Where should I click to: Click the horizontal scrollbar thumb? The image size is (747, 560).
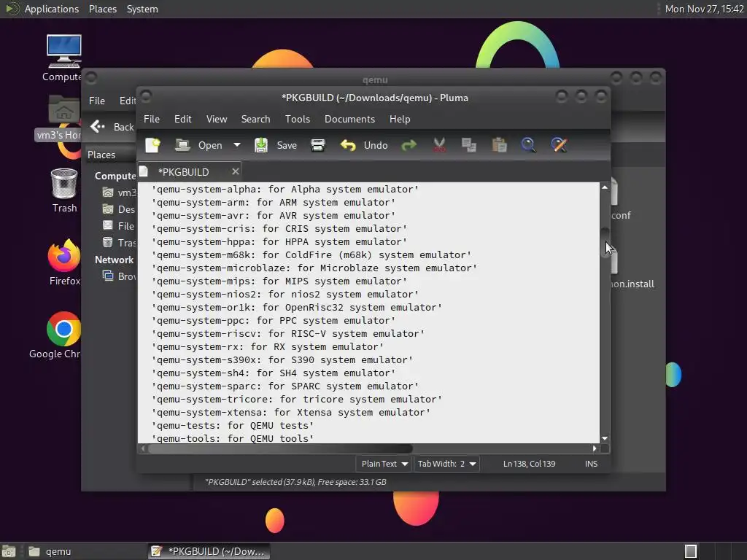(x=280, y=448)
